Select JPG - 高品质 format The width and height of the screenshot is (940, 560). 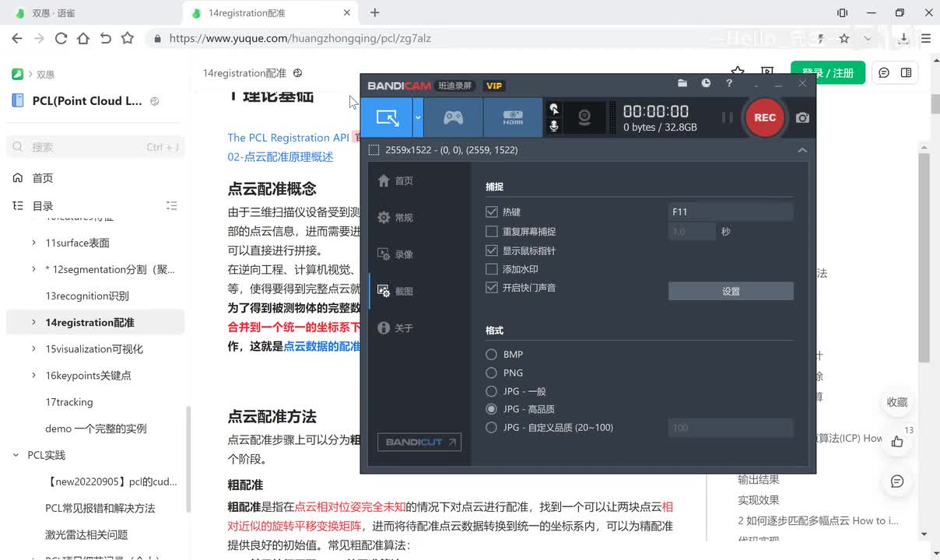(x=491, y=409)
